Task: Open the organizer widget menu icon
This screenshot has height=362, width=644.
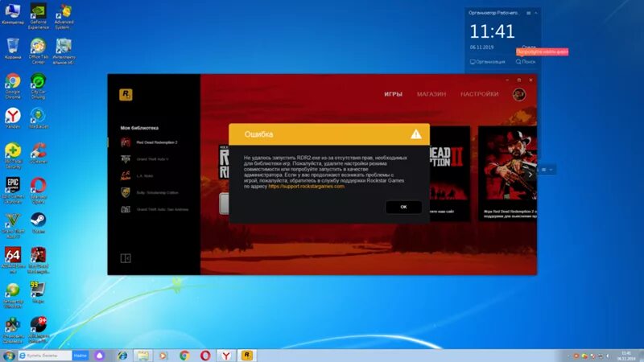Action: point(528,13)
